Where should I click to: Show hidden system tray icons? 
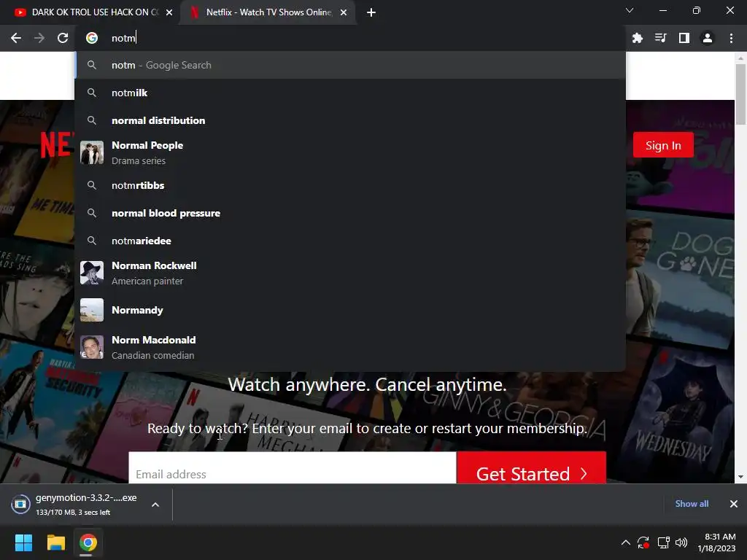[625, 542]
